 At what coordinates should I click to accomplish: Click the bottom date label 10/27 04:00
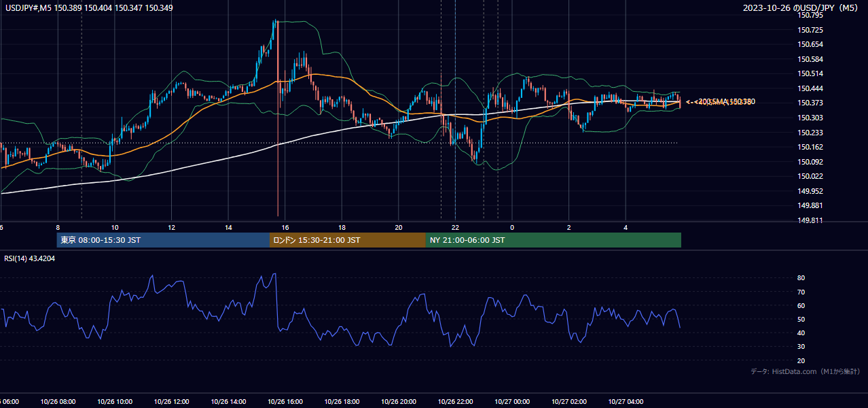[x=625, y=402]
